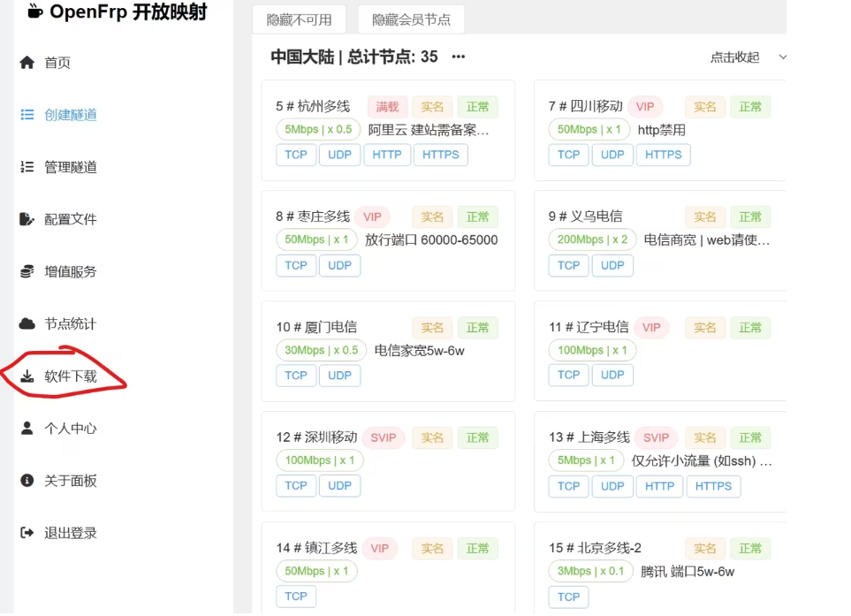Go to 首页 in the sidebar
Image resolution: width=851 pixels, height=616 pixels.
click(57, 63)
